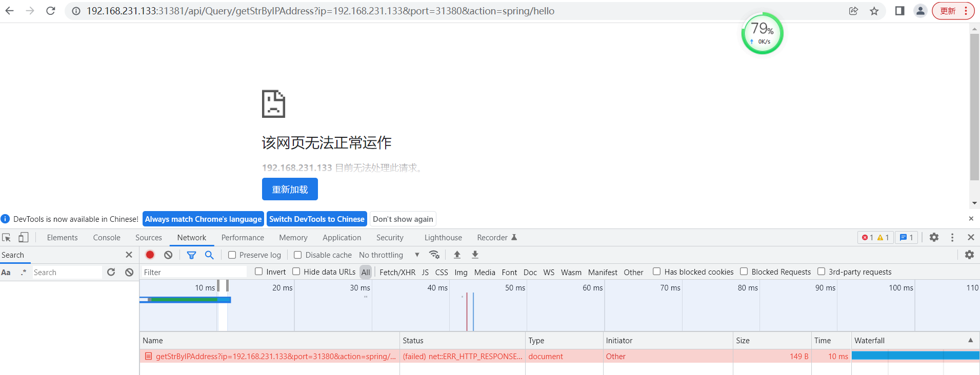Check the Disable cache option
Viewport: 980px width, 375px height.
[x=297, y=255]
